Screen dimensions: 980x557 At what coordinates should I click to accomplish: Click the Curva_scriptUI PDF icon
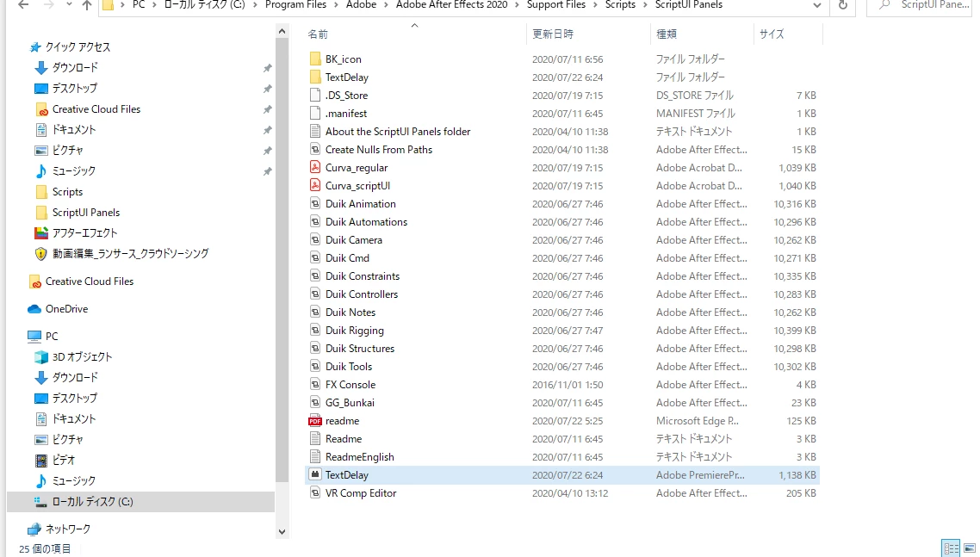[x=316, y=186]
